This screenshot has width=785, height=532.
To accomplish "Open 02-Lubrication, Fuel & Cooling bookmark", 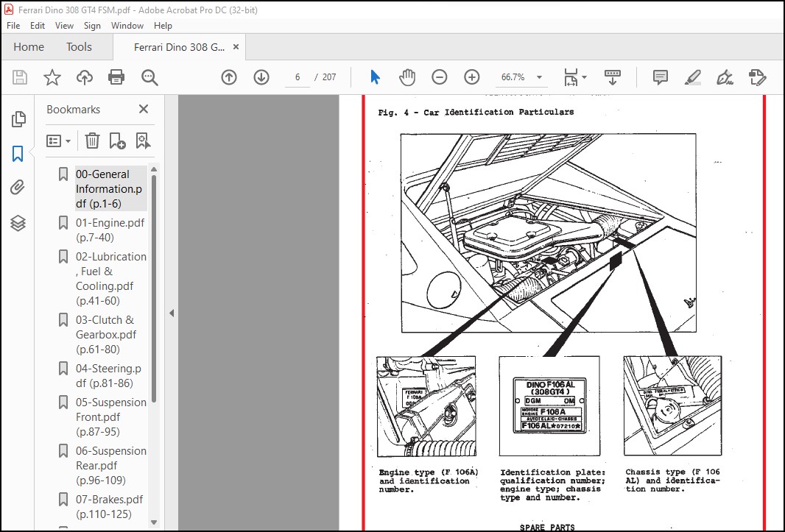I will (x=111, y=278).
